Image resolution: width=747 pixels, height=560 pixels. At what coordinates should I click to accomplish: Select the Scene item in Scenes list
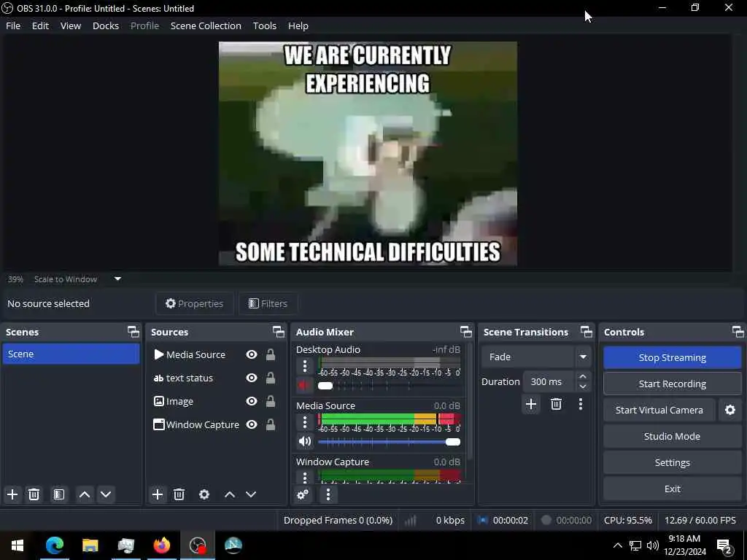[x=71, y=354]
